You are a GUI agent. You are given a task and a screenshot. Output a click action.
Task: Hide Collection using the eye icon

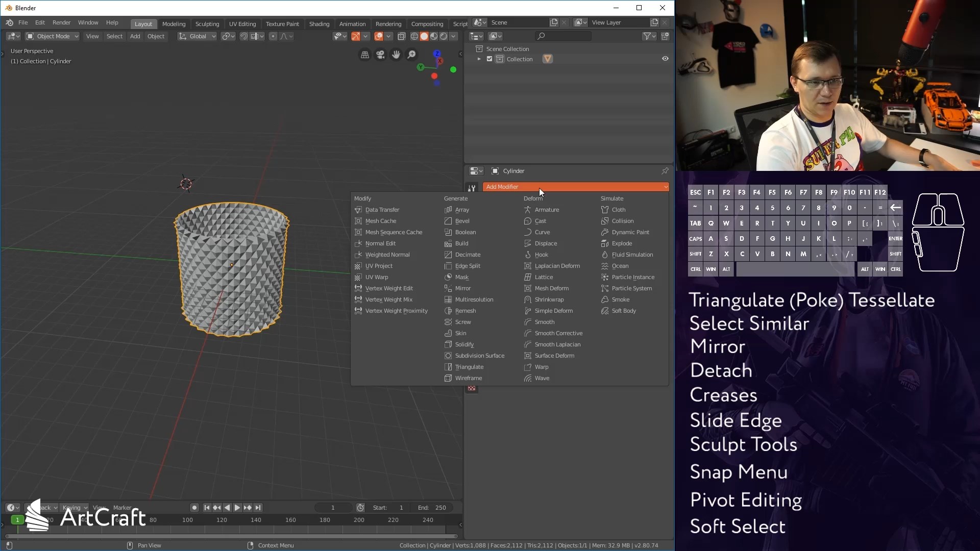coord(665,59)
